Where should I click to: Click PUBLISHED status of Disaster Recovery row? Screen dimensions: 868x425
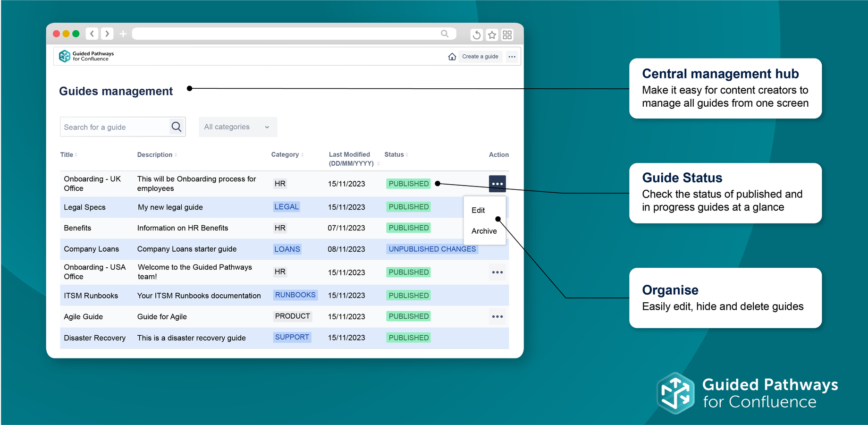[x=409, y=338]
